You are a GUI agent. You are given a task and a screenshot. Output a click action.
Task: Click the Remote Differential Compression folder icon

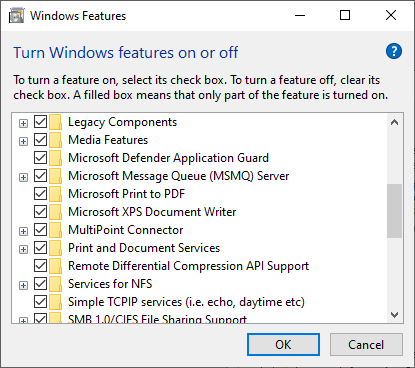point(55,266)
